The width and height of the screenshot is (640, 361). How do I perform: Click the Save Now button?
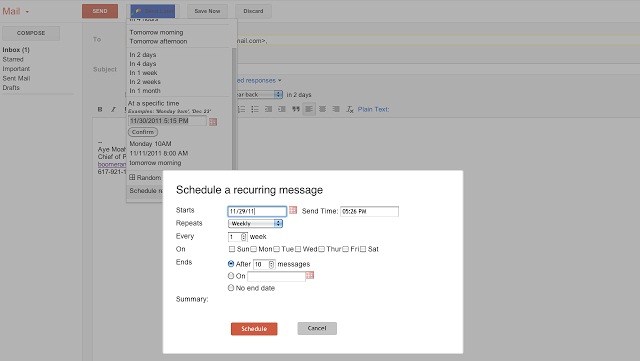click(207, 11)
